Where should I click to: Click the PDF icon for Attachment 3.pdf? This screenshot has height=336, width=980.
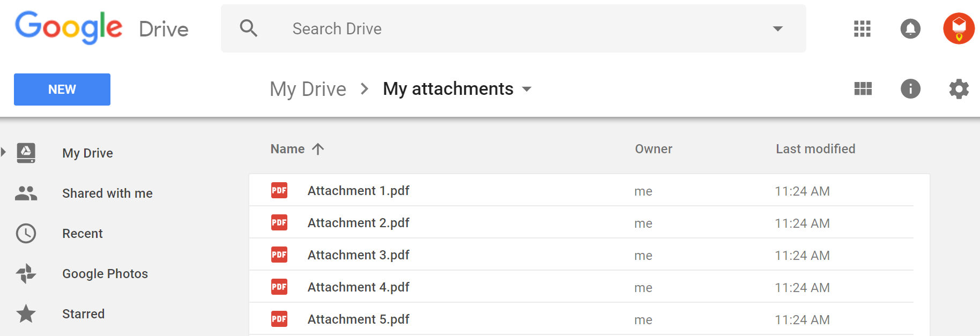pyautogui.click(x=279, y=255)
